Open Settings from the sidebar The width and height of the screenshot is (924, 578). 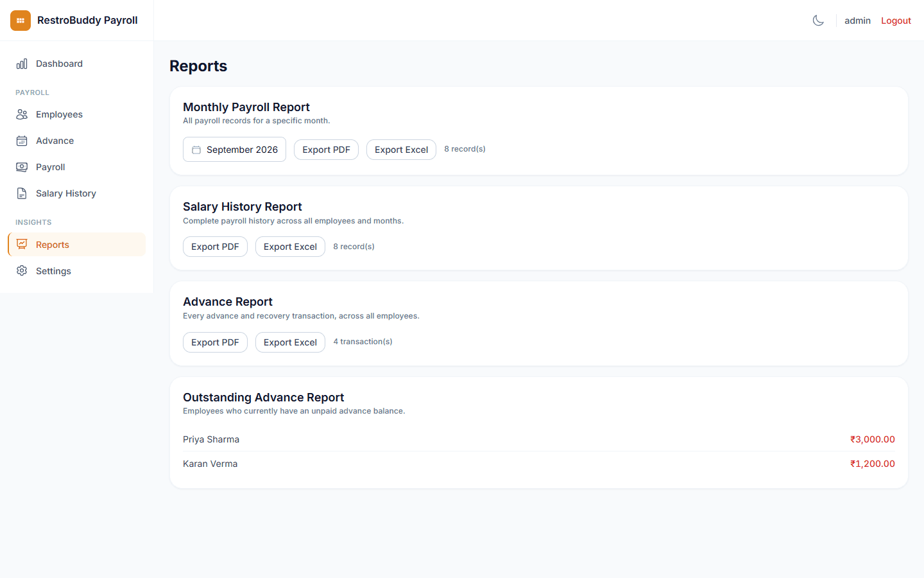point(76,271)
